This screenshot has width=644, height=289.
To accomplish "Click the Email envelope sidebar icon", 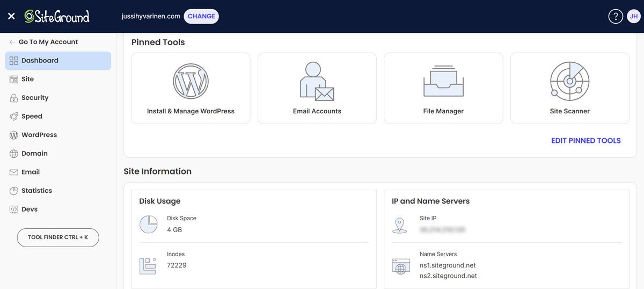I will point(14,172).
